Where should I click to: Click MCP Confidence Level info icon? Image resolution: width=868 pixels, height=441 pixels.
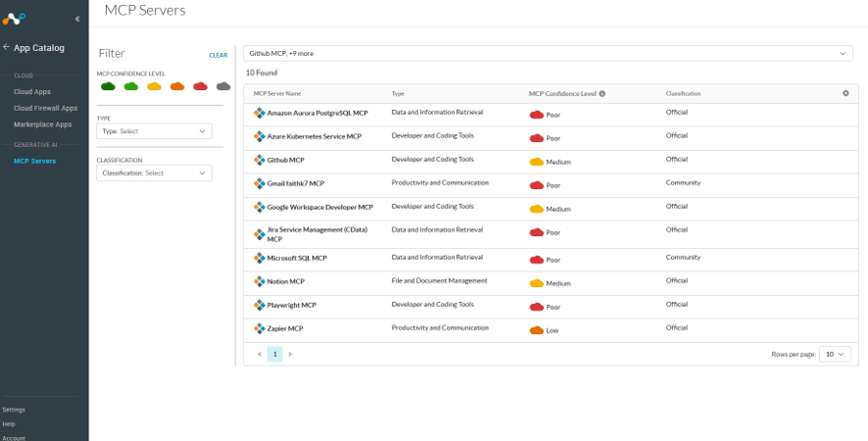[603, 94]
